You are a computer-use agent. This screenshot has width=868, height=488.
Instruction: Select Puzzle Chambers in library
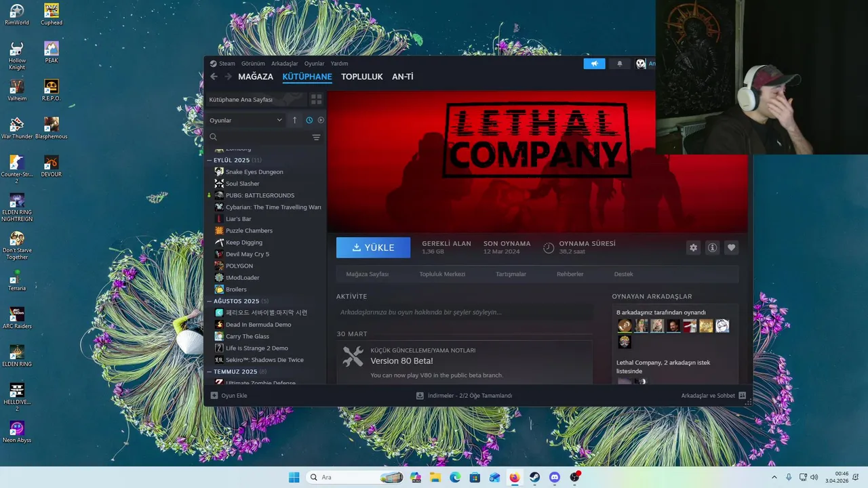[249, 230]
